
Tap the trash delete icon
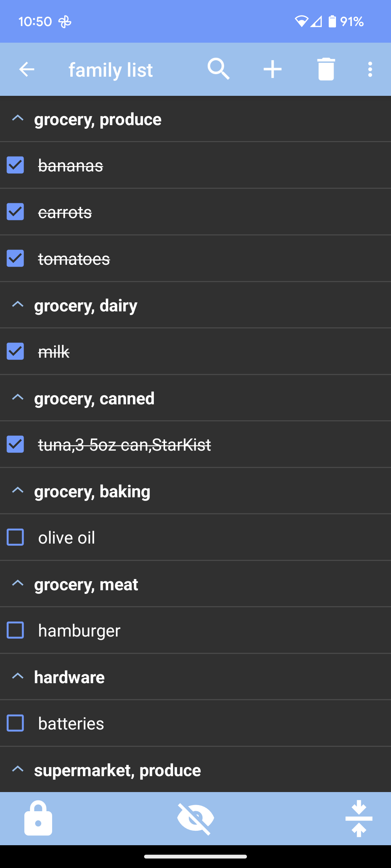pyautogui.click(x=326, y=69)
